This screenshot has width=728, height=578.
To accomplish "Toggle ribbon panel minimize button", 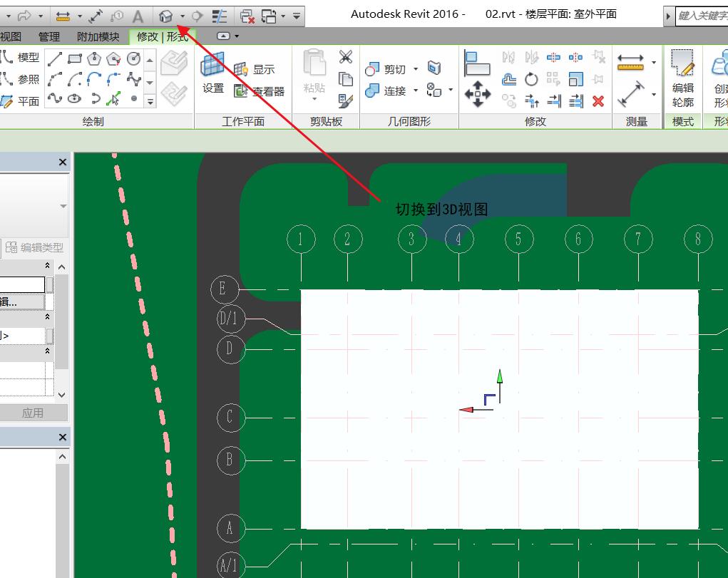I will [224, 36].
